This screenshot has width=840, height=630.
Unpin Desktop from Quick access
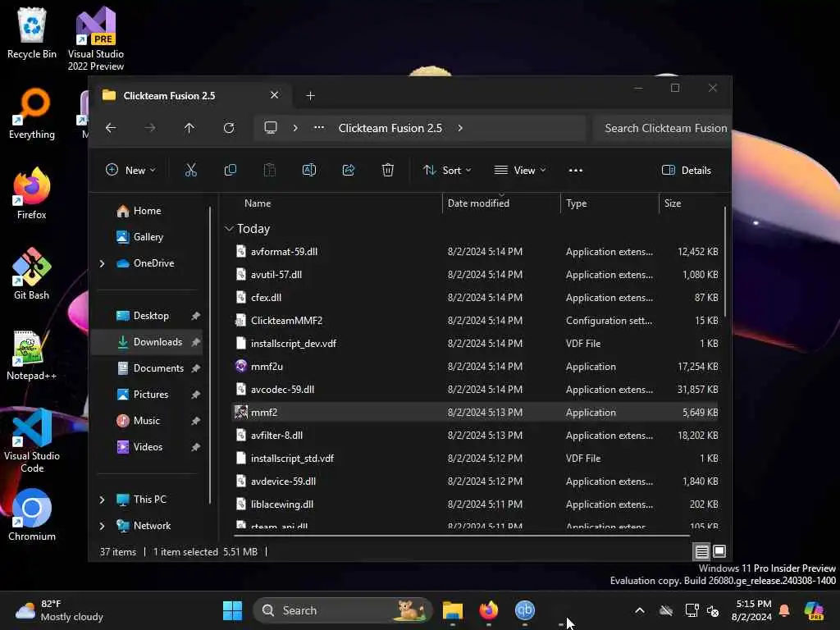195,316
